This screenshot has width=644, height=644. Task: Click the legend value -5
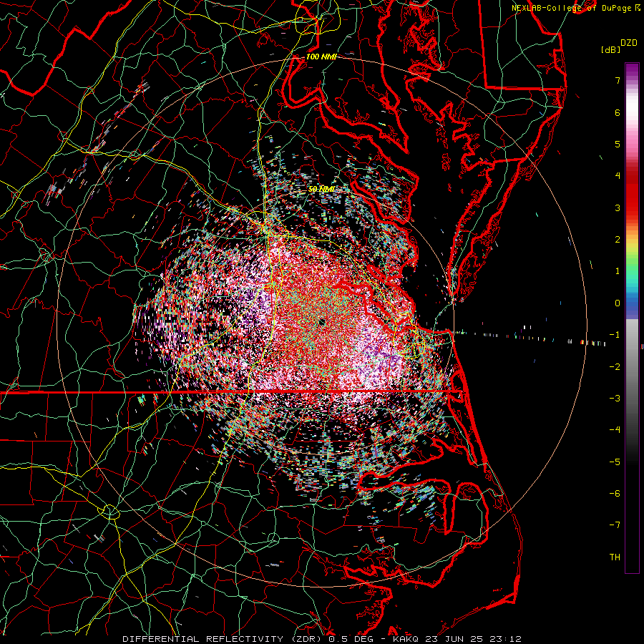615,462
